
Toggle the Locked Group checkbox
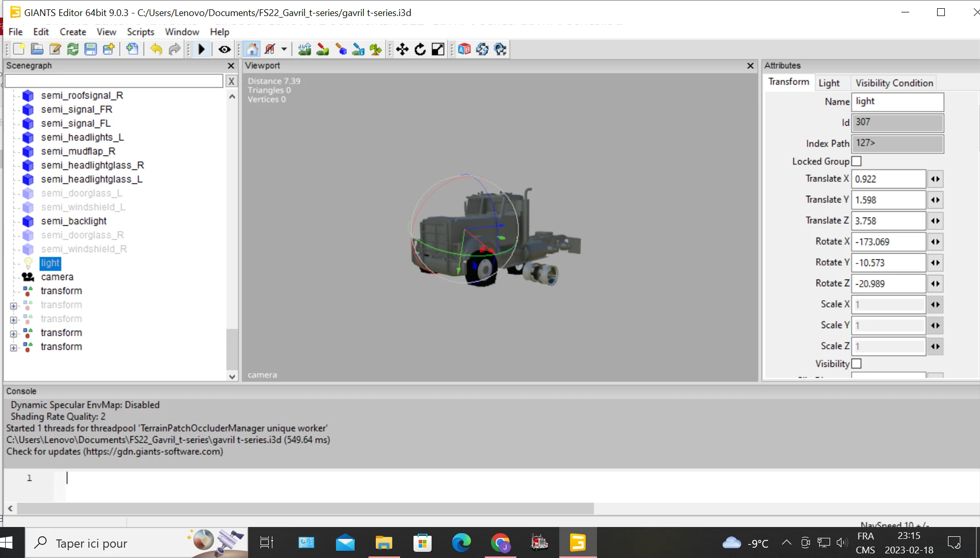pos(856,161)
